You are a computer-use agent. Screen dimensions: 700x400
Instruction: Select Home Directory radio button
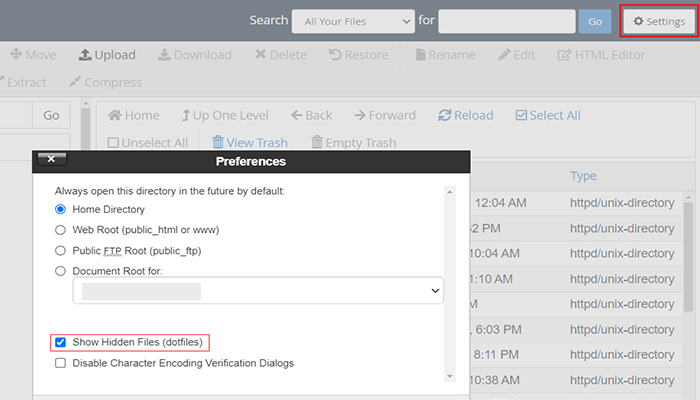tap(60, 209)
